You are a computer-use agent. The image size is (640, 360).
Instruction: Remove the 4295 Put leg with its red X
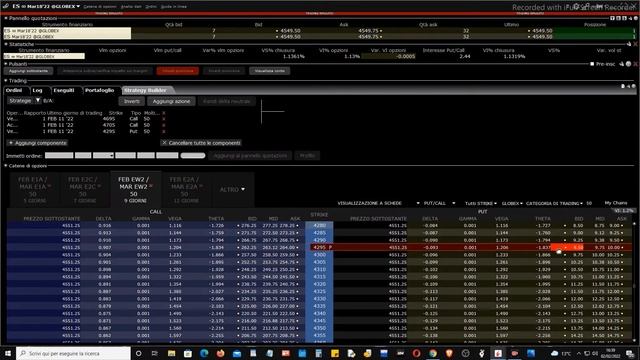point(164,131)
